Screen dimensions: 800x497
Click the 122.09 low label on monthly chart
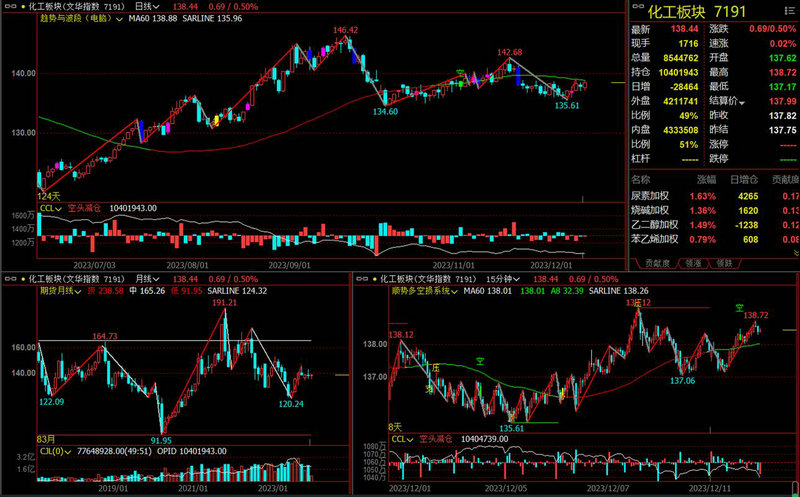tap(52, 402)
